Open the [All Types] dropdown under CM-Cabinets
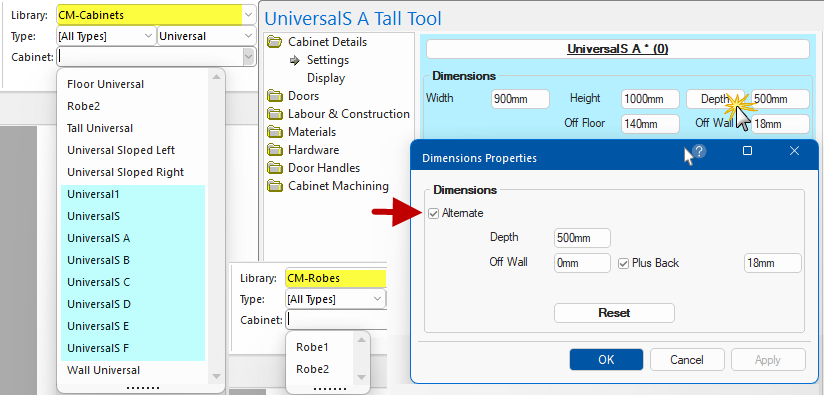The image size is (824, 395). [106, 36]
